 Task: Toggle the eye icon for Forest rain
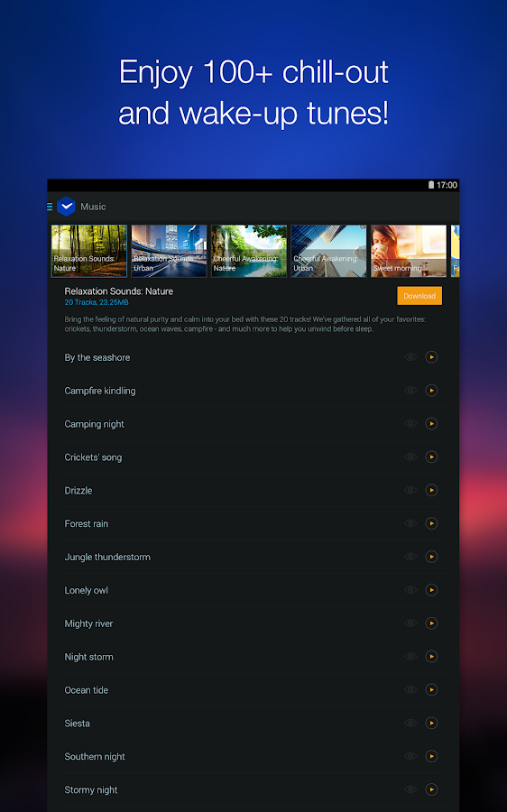pyautogui.click(x=410, y=523)
